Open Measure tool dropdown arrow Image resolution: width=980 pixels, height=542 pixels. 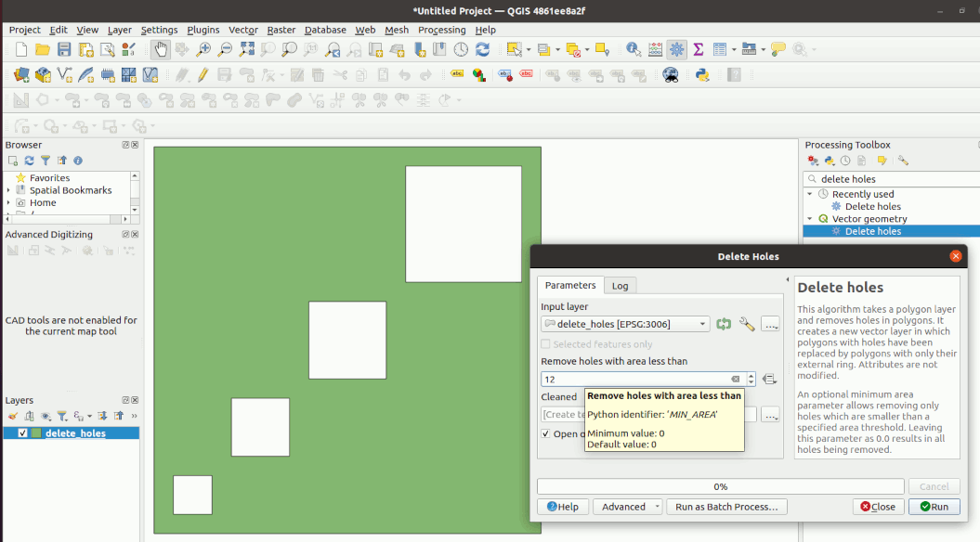click(x=764, y=49)
